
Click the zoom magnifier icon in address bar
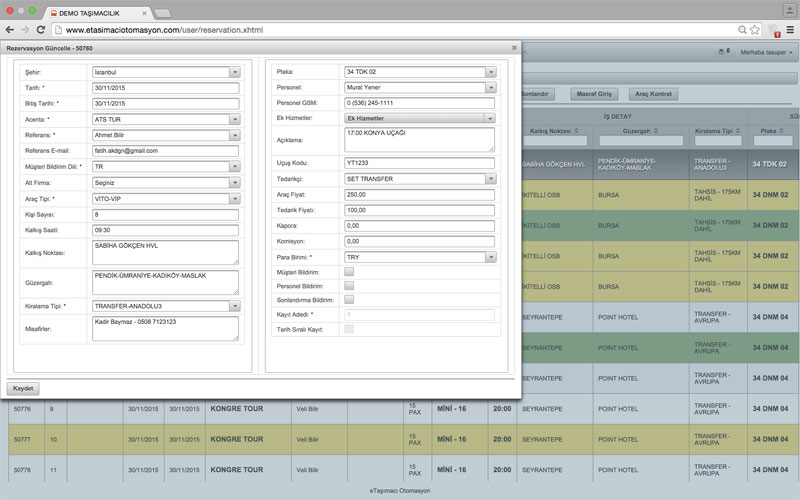coord(742,30)
